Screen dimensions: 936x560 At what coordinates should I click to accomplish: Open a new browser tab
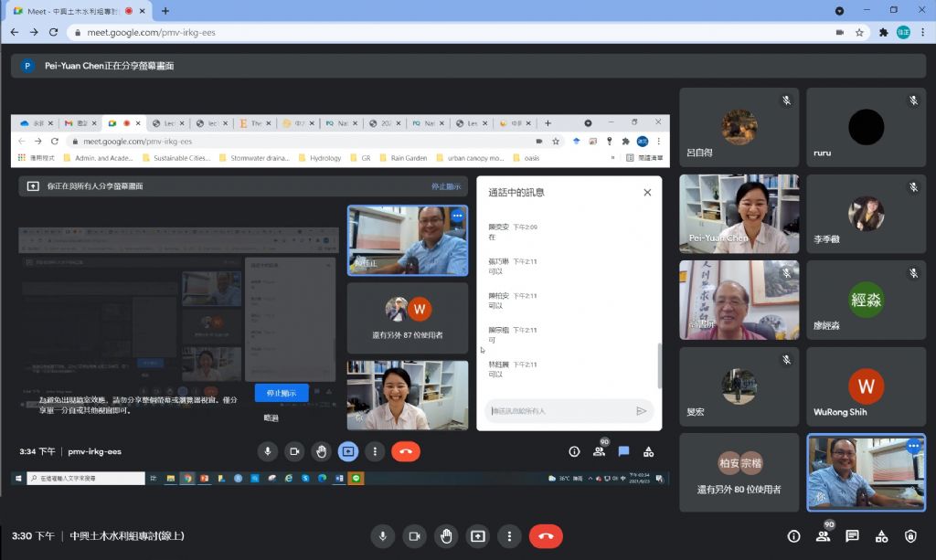point(165,11)
